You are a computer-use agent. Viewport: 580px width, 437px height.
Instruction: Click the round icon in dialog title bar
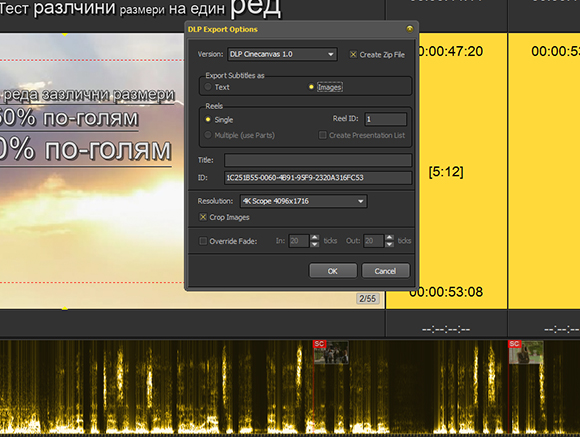click(x=409, y=29)
